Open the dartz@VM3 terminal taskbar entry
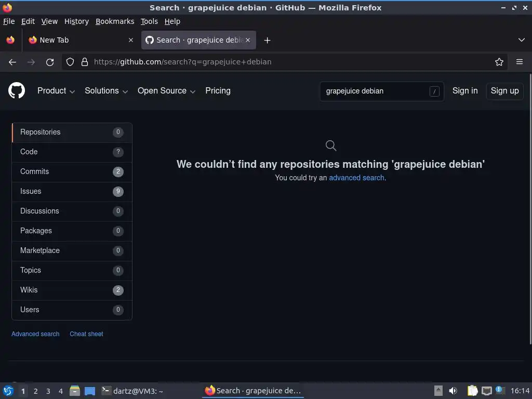 coord(133,391)
